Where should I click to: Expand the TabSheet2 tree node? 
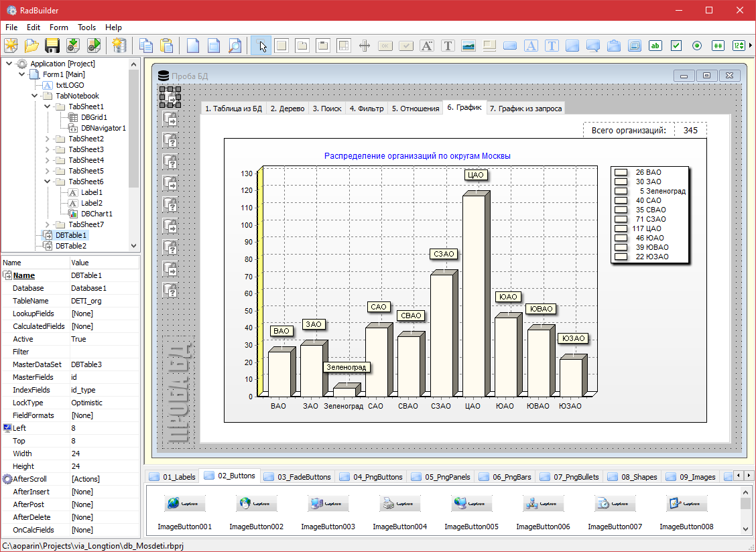[x=48, y=139]
